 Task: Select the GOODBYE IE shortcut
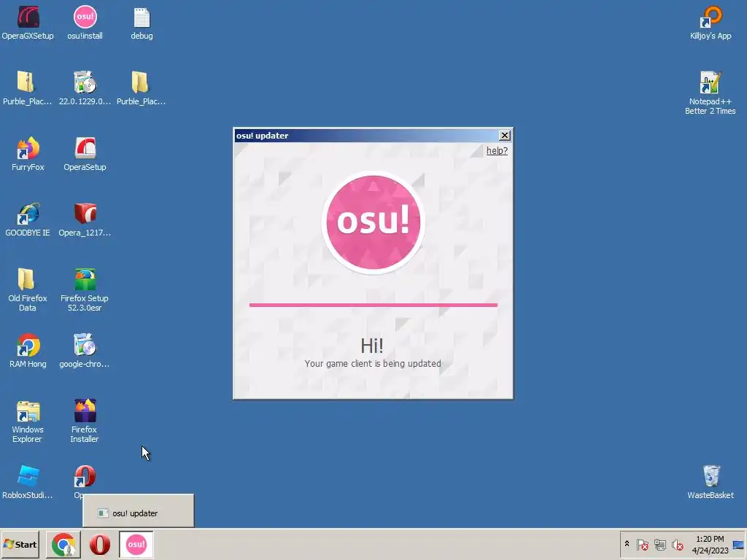[x=28, y=220]
